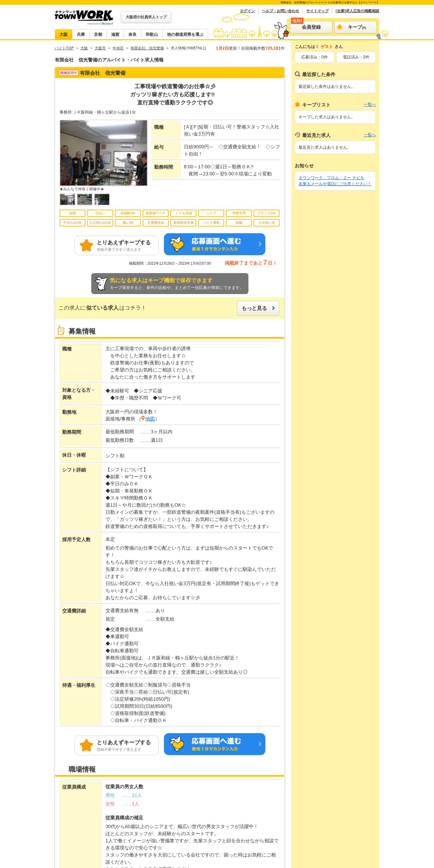Click the map pin icon beside 地図
Screen dimensions: 434x868
click(143, 418)
